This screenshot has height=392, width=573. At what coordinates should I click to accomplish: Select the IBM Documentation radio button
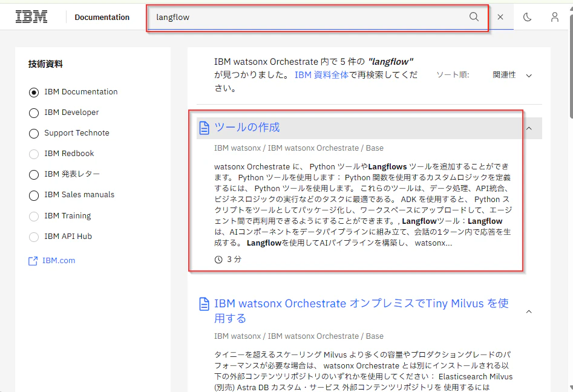[x=34, y=93]
